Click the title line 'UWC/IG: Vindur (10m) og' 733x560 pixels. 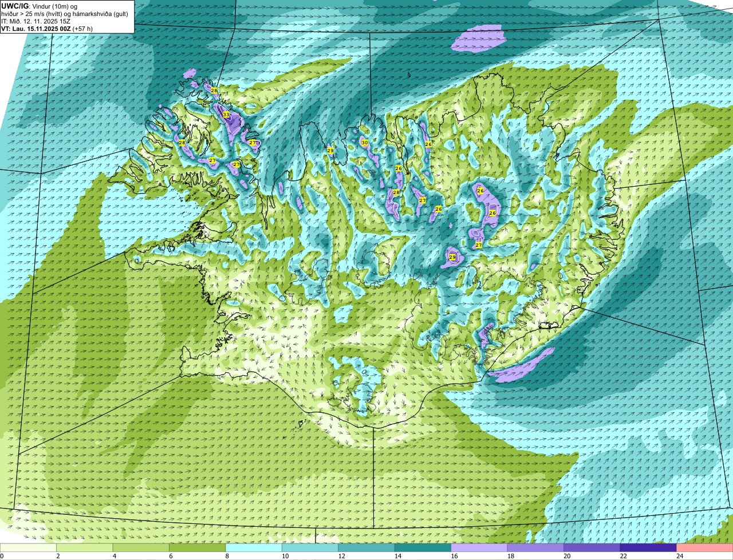[38, 6]
